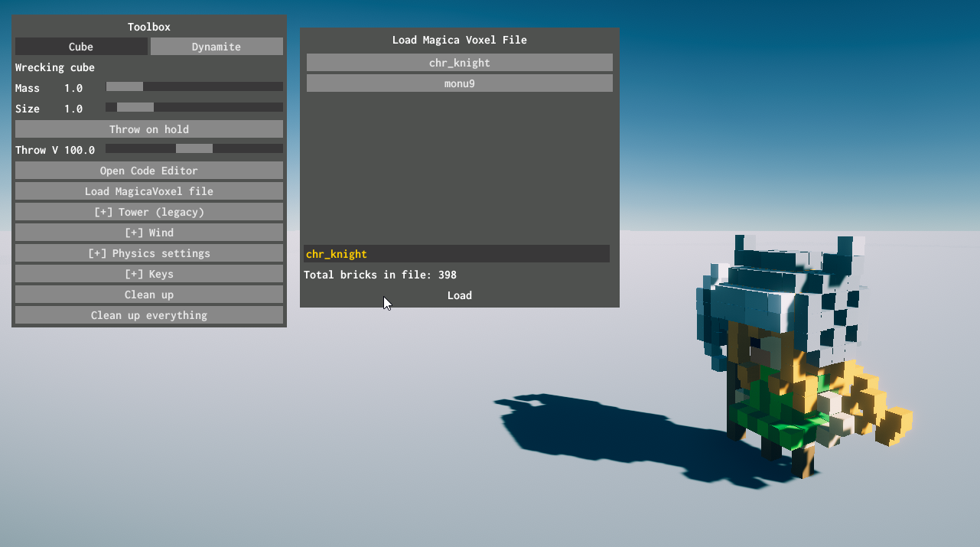Expand the Physics settings section
Viewport: 980px width, 547px height.
click(149, 253)
